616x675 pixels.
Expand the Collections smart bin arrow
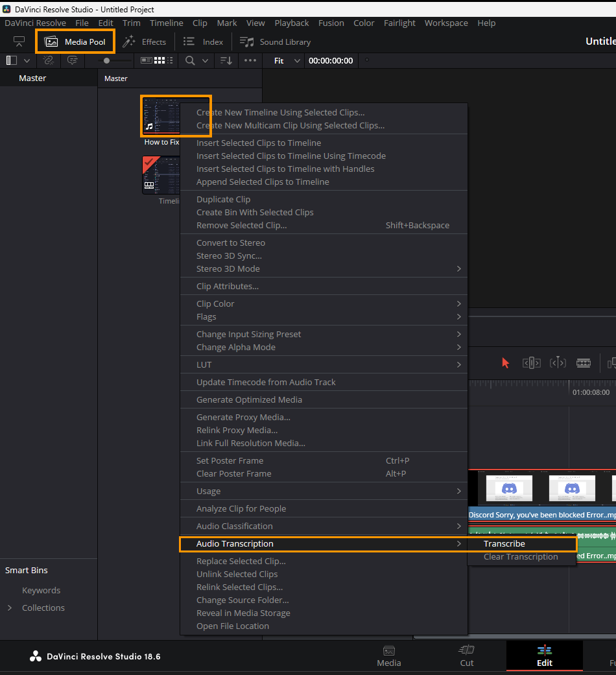point(10,608)
